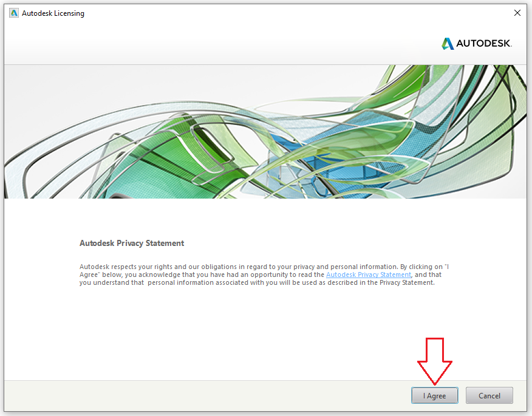Click the underlined blue link in the paragraph
The image size is (532, 416).
368,274
